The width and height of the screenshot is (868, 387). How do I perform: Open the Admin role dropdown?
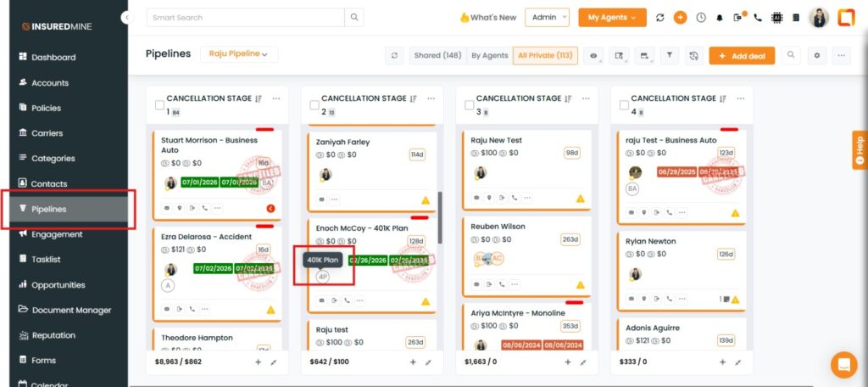point(547,17)
